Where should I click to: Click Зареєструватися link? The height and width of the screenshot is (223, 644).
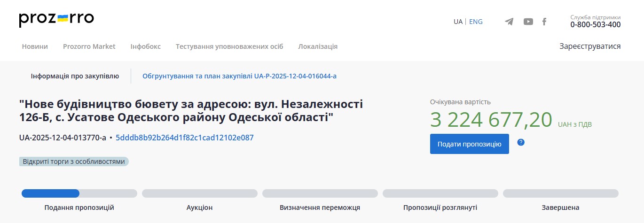[590, 46]
